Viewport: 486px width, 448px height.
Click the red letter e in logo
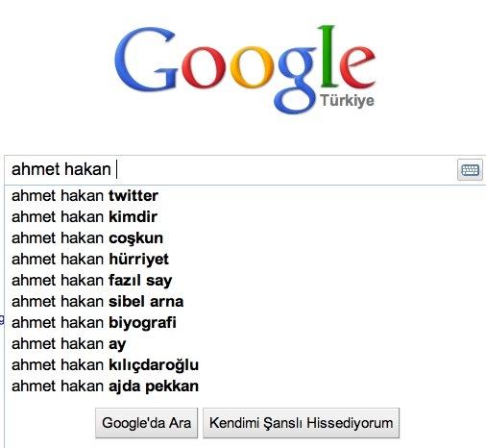click(357, 67)
